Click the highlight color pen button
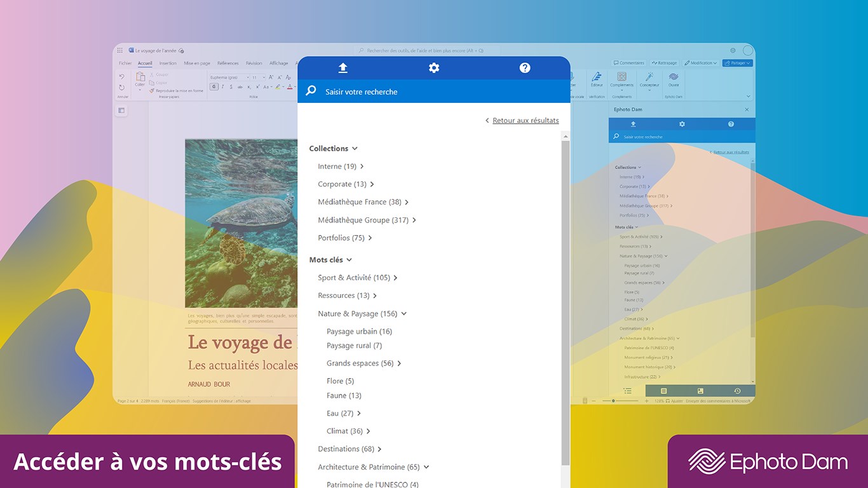868x488 pixels. tap(278, 86)
